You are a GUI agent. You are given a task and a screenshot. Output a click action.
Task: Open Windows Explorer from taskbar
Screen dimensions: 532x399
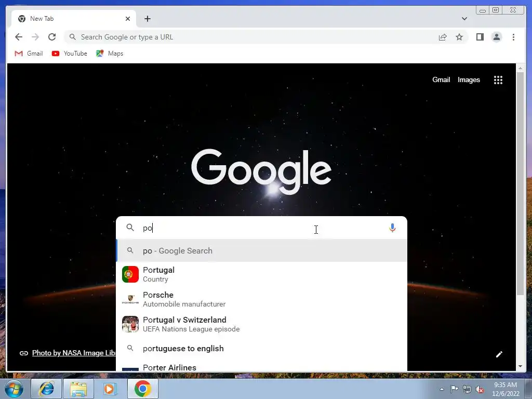tap(78, 389)
